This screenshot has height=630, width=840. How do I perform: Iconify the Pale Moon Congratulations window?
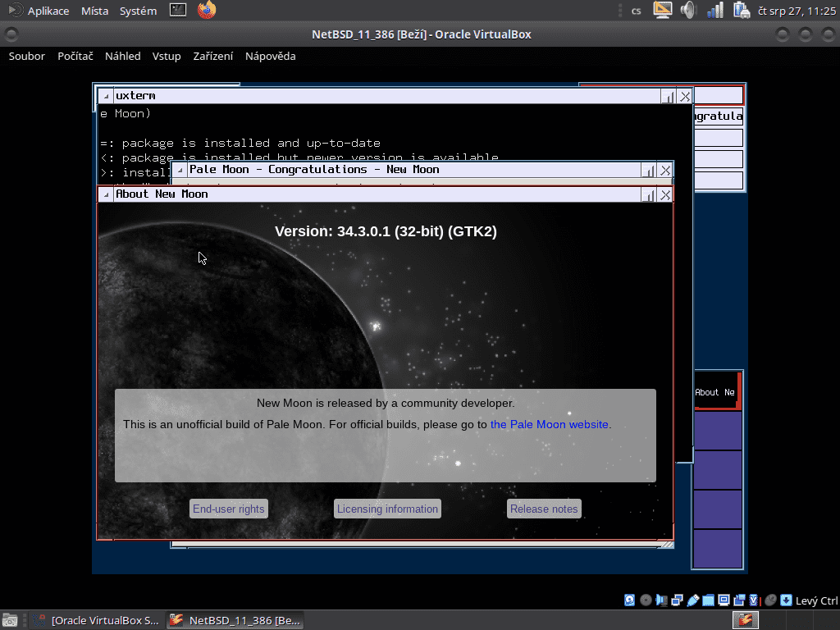pyautogui.click(x=649, y=171)
